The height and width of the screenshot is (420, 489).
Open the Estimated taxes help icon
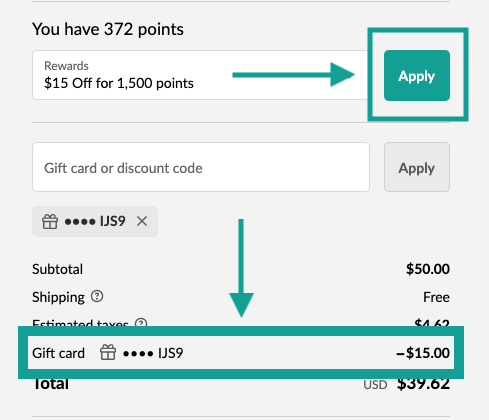pos(141,322)
